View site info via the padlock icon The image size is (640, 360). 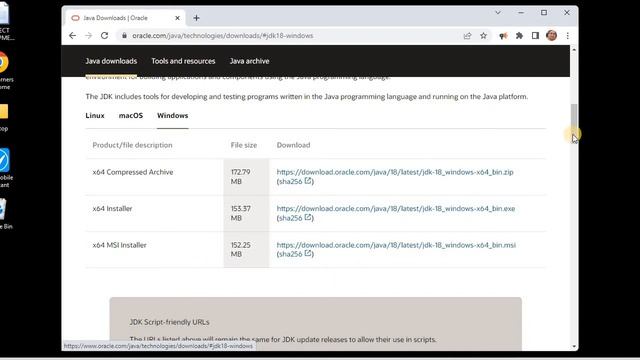click(x=124, y=36)
